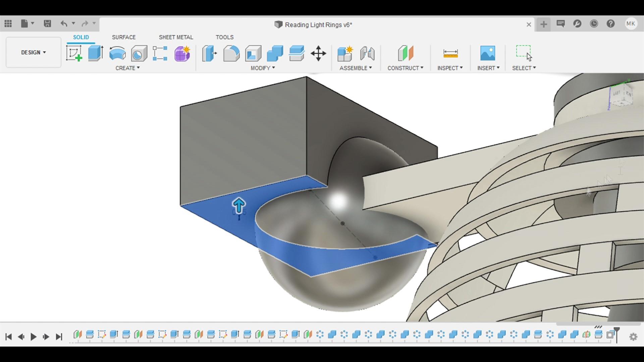644x362 pixels.
Task: Click the Move/Copy arrows icon
Action: (x=318, y=53)
